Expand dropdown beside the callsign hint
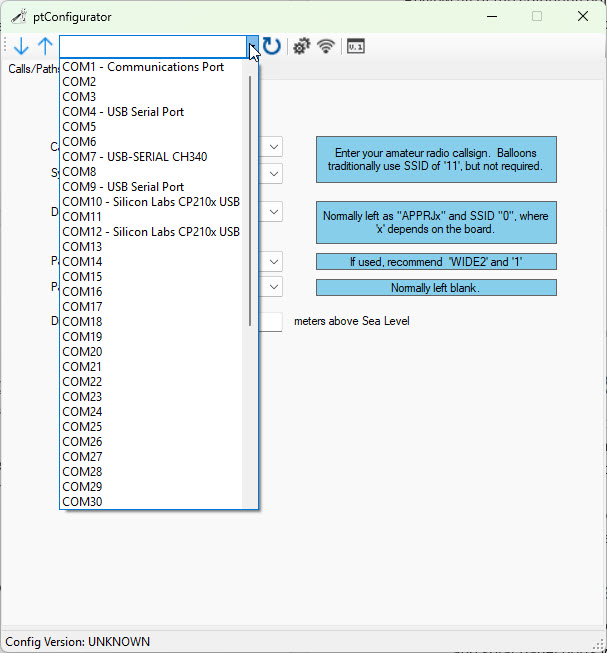The height and width of the screenshot is (653, 607). coord(274,147)
